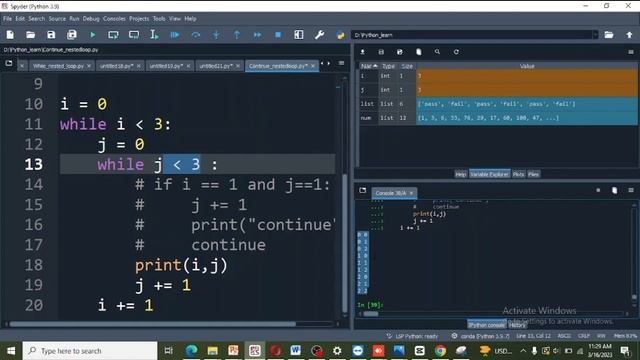The height and width of the screenshot is (360, 640).
Task: Switch to the untitled18.py tab
Action: pyautogui.click(x=116, y=66)
